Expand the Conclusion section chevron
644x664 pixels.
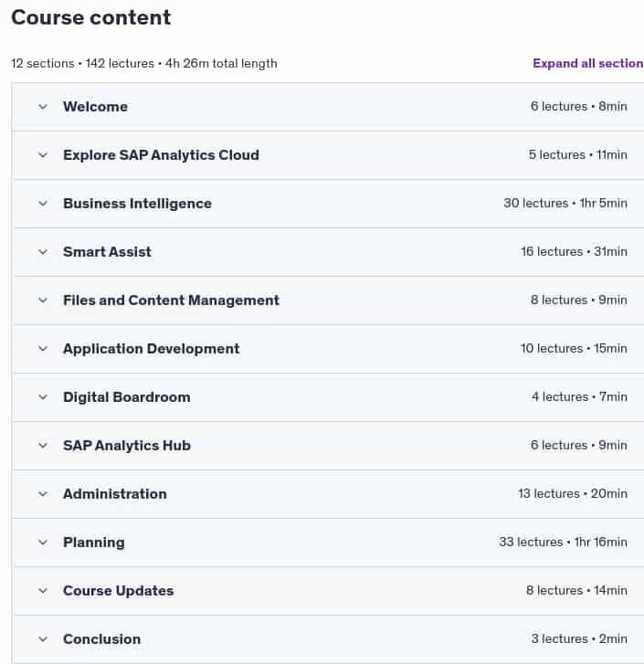[x=43, y=639]
